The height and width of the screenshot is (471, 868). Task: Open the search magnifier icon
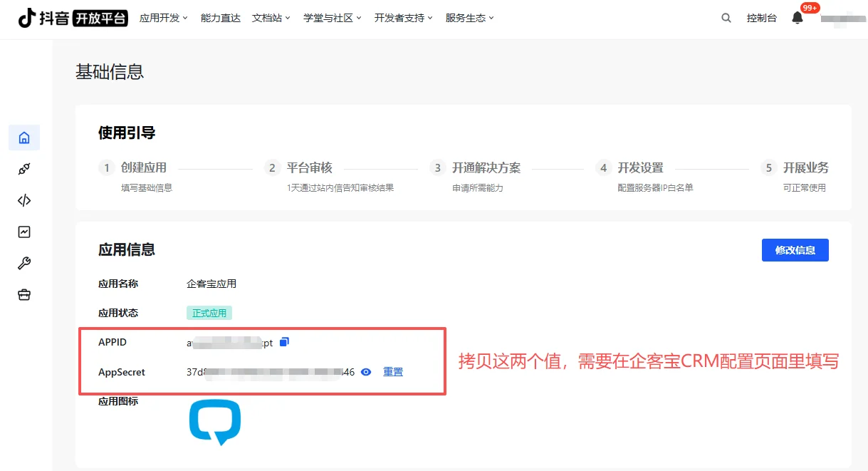pyautogui.click(x=726, y=19)
